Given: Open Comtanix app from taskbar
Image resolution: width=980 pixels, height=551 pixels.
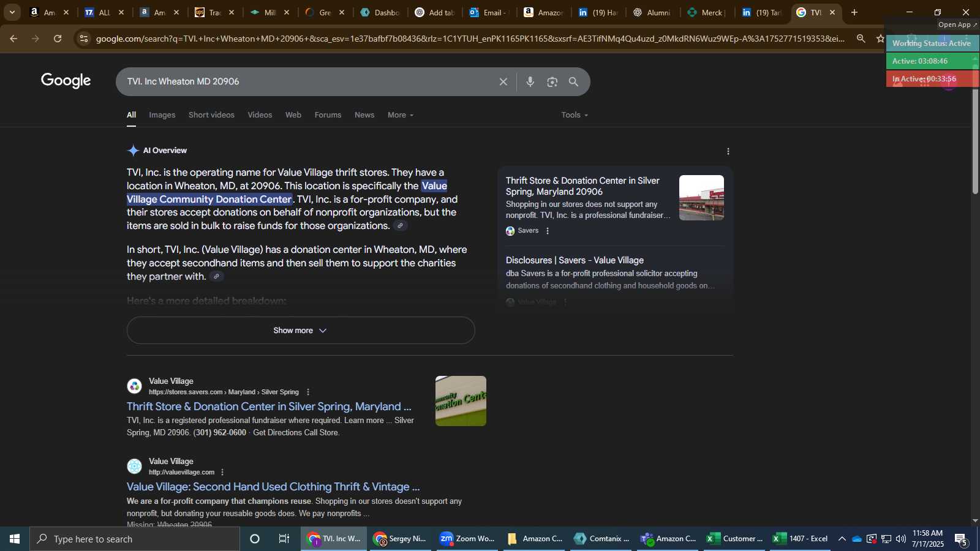Looking at the screenshot, I should [x=602, y=539].
